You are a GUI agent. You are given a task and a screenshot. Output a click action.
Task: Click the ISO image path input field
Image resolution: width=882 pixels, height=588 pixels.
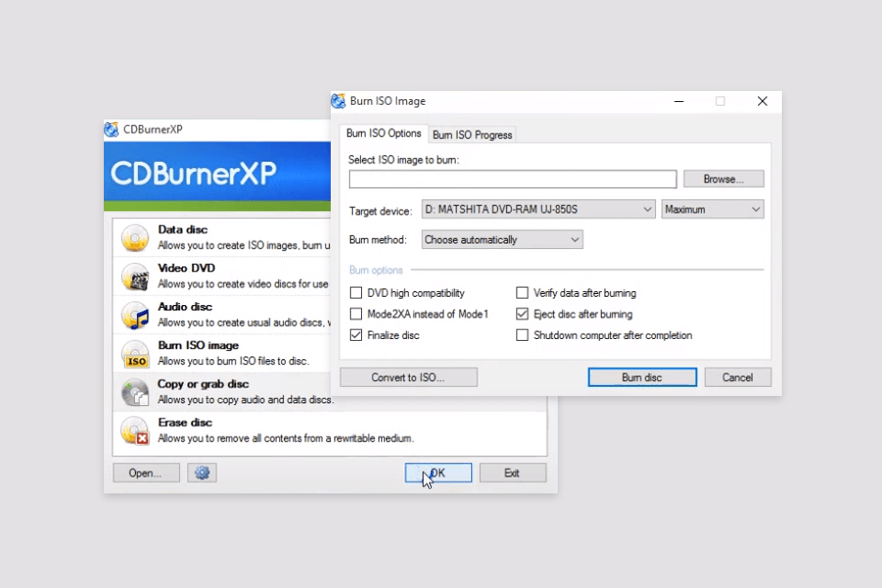pos(513,179)
